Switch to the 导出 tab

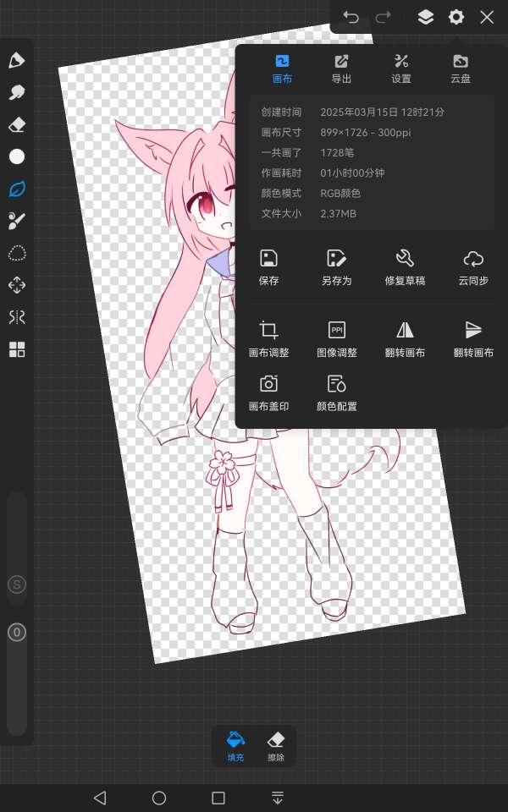click(x=341, y=69)
